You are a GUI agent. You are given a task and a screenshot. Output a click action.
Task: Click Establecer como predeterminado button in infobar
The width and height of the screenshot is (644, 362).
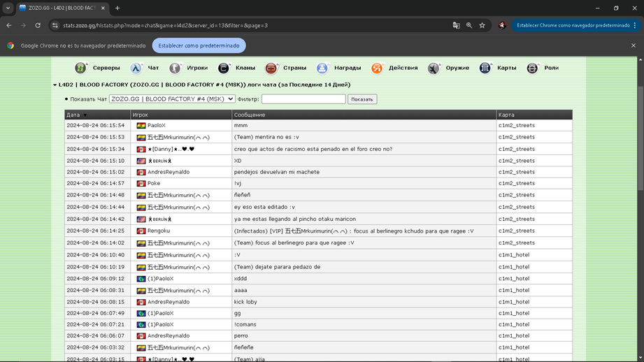199,45
